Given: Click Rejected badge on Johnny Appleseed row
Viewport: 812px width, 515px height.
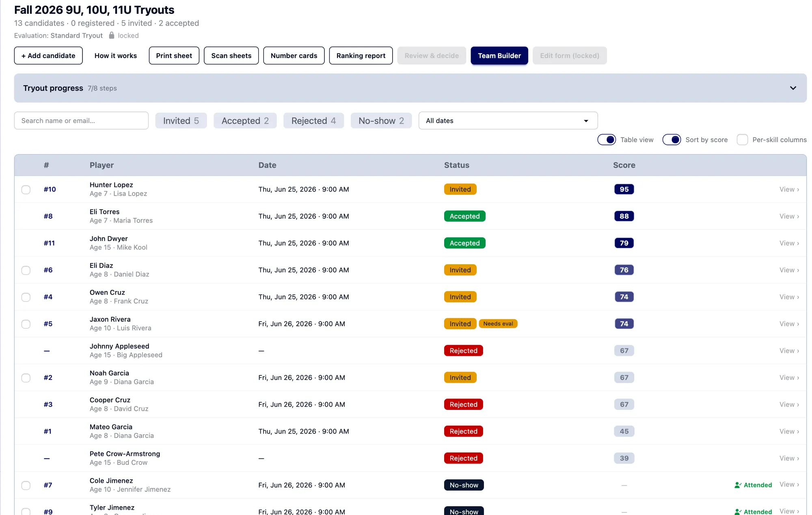Looking at the screenshot, I should (463, 351).
